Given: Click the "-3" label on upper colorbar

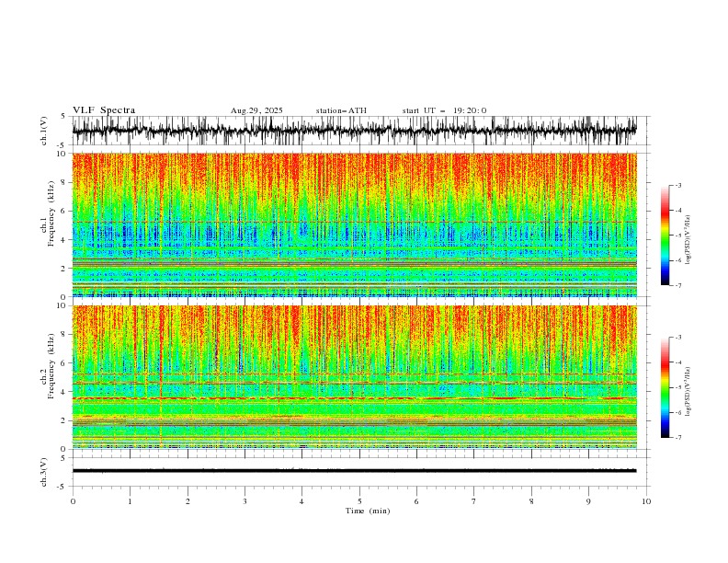Looking at the screenshot, I should click(677, 185).
